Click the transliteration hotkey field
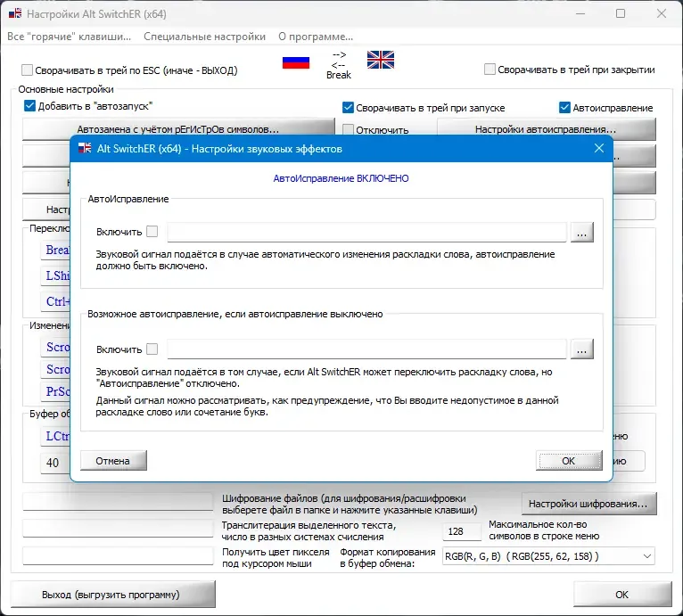This screenshot has height=616, width=683. [118, 529]
